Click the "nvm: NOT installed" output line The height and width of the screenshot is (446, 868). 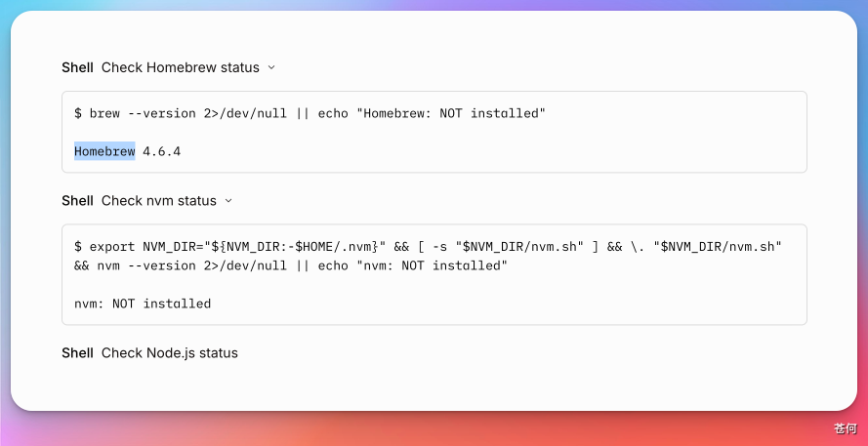(143, 304)
